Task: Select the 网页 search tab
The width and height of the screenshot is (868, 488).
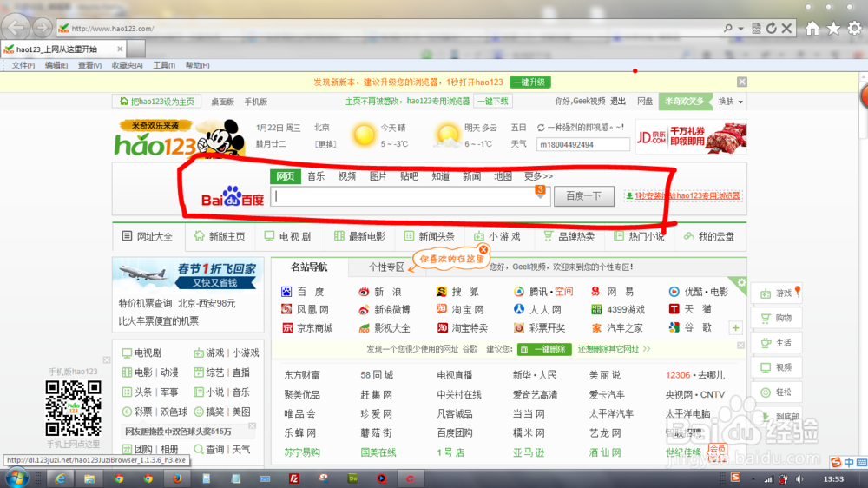Action: click(x=286, y=176)
